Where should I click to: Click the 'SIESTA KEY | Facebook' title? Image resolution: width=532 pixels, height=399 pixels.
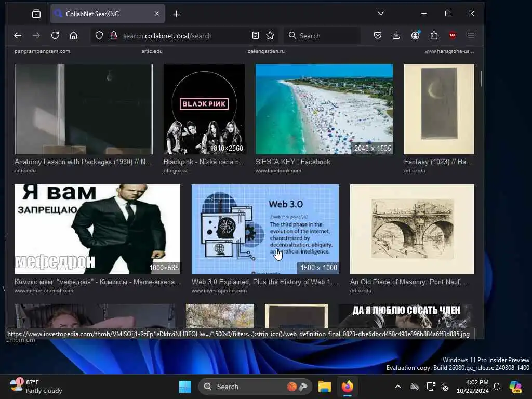coord(293,162)
